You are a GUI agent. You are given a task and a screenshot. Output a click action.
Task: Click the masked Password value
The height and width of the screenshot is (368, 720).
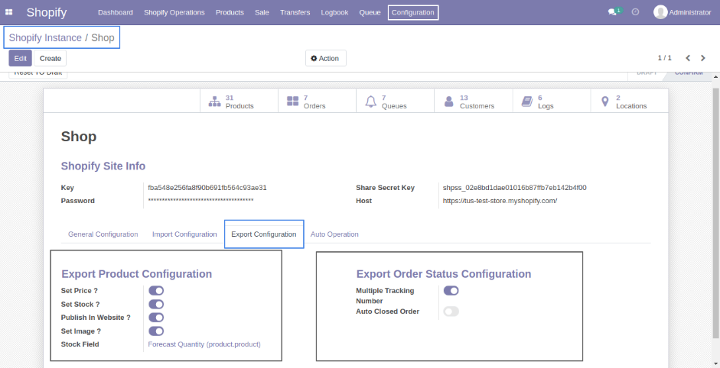201,201
